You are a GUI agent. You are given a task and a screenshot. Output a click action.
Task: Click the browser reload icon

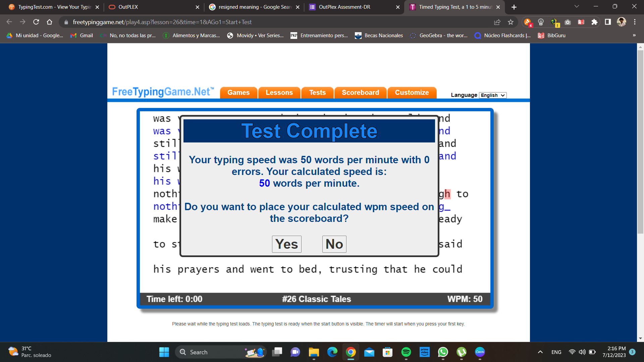36,22
